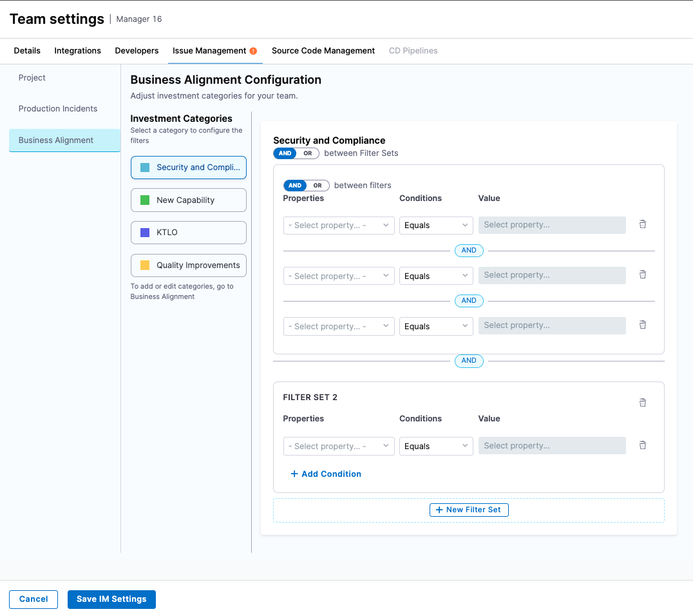
Task: Switch to OR between Filter Sets
Action: 308,153
